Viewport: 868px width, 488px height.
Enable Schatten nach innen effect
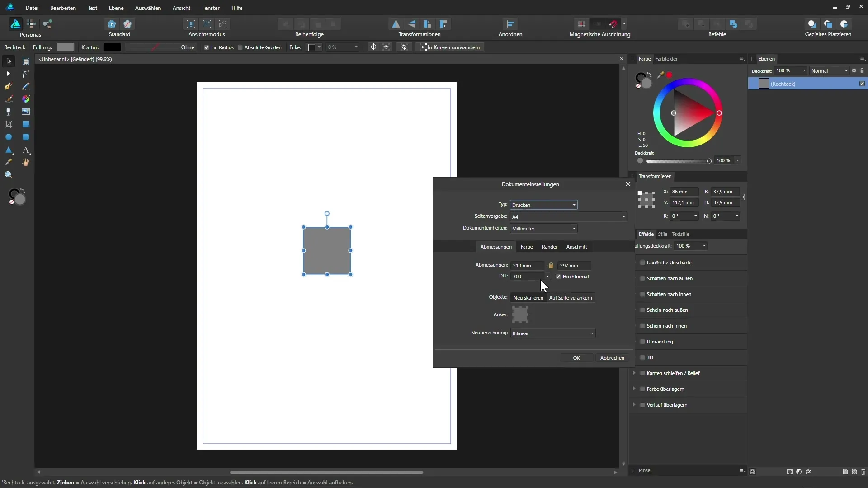pos(642,294)
